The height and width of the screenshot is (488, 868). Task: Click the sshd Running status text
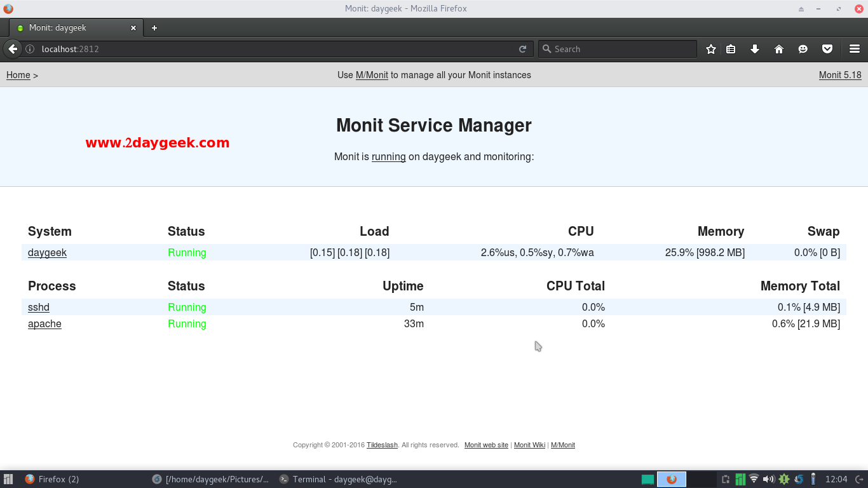point(187,307)
